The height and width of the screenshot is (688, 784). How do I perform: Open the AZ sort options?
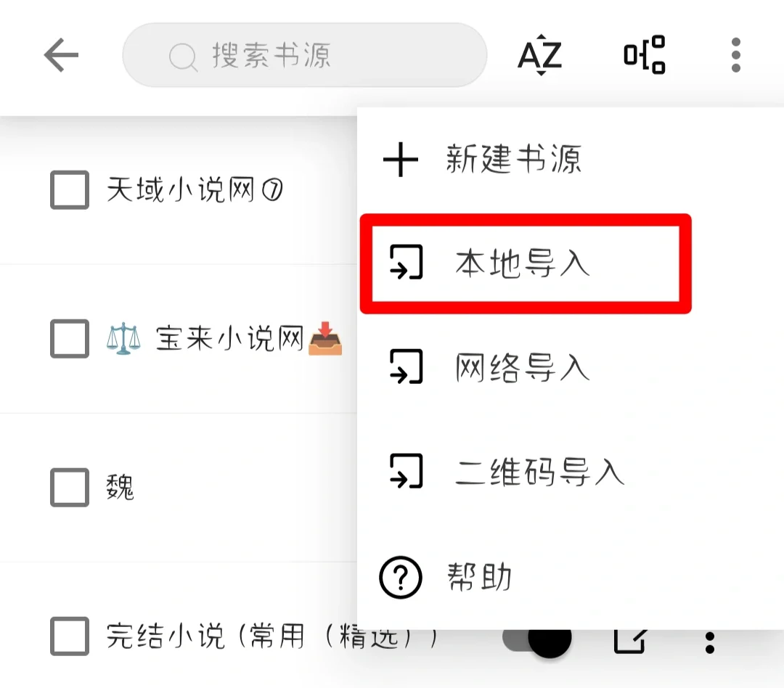tap(540, 55)
